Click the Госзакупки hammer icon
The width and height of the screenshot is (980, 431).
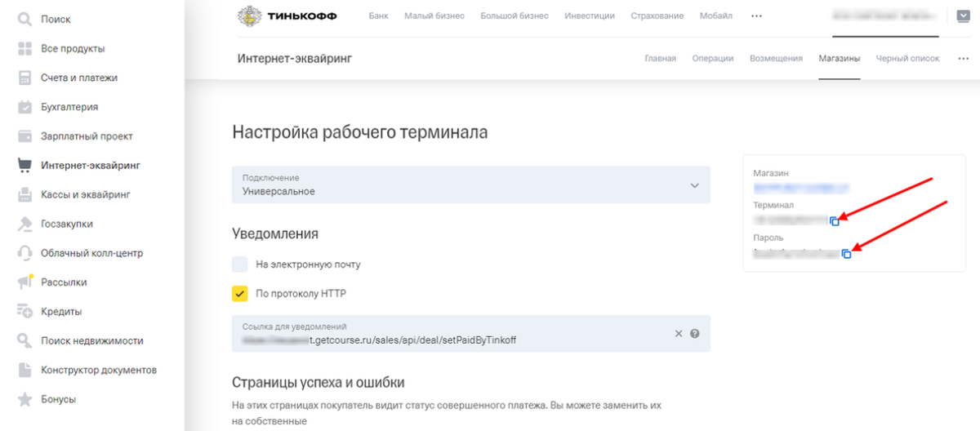coord(24,224)
